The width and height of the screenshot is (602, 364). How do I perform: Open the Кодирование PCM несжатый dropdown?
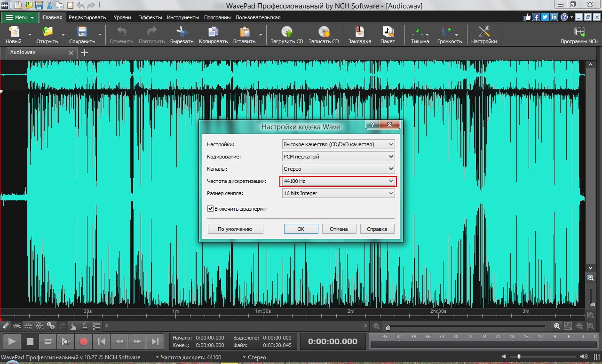pos(338,157)
